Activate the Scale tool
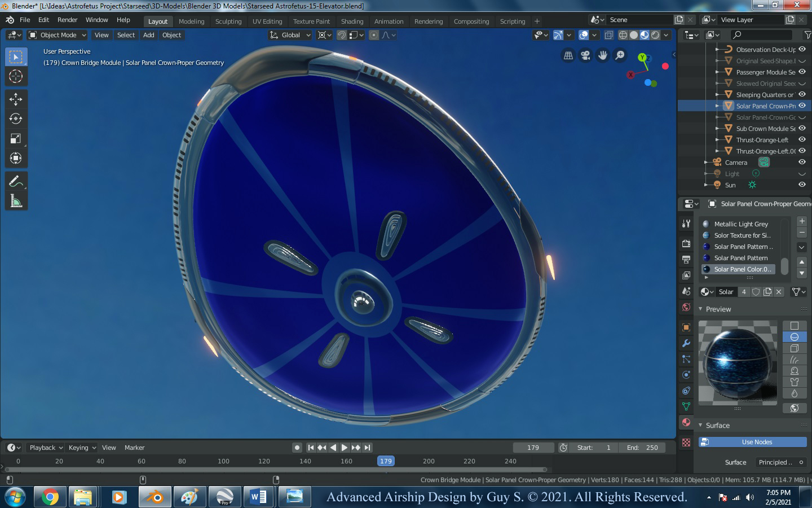This screenshot has width=812, height=508. (x=16, y=139)
